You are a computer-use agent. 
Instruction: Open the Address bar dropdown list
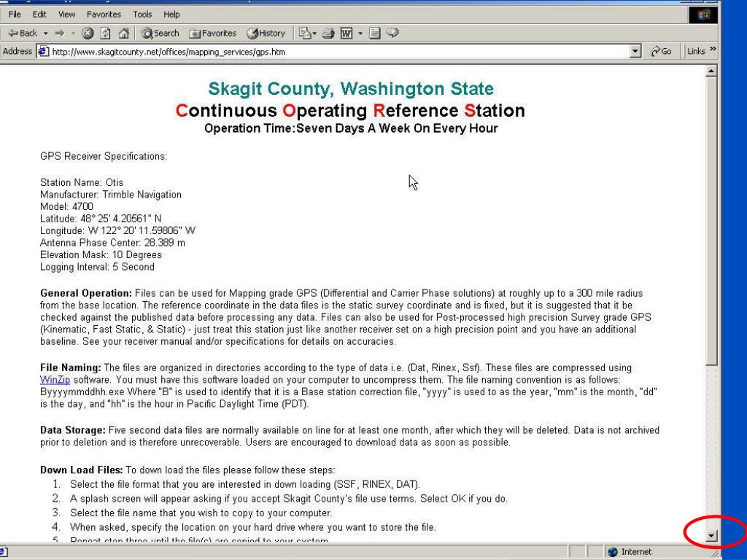(x=635, y=52)
